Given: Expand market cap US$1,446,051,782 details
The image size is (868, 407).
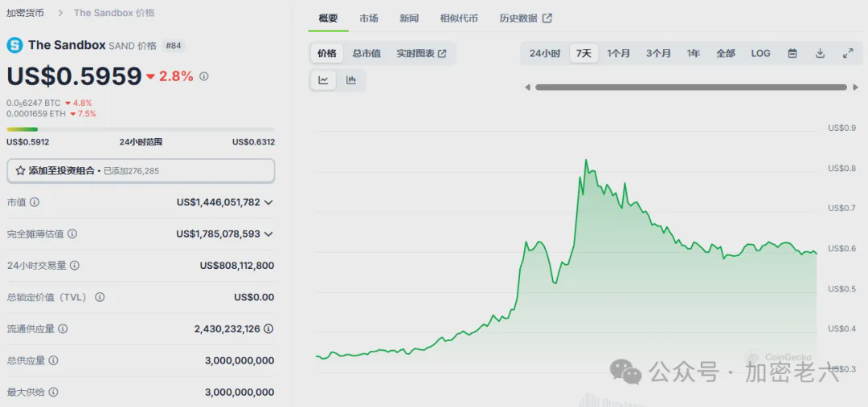Looking at the screenshot, I should coord(268,202).
